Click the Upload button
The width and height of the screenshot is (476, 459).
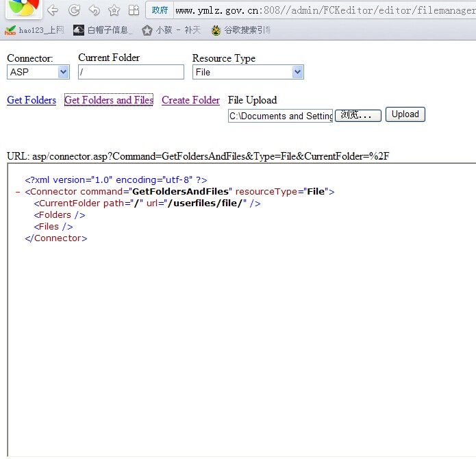(405, 114)
